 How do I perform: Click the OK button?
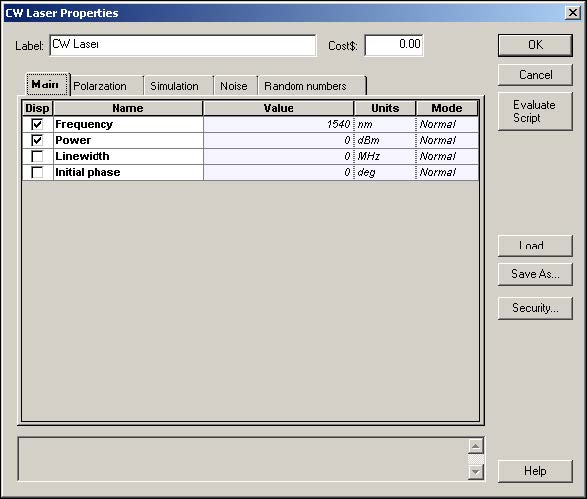pos(535,45)
